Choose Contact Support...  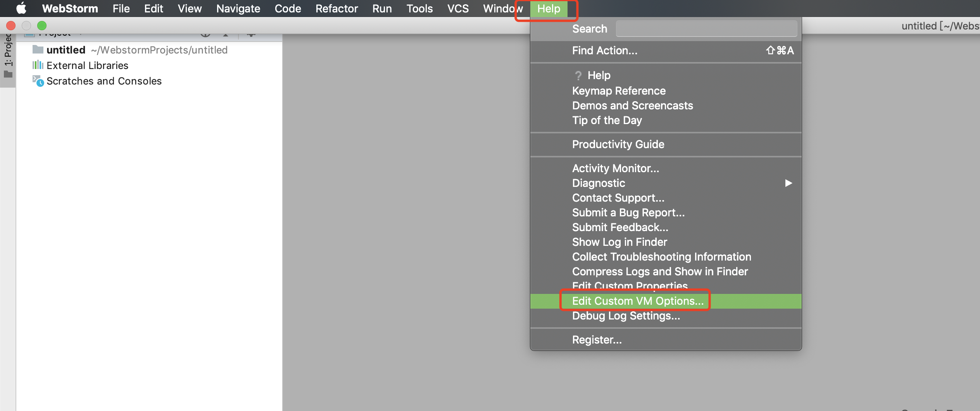666,198
